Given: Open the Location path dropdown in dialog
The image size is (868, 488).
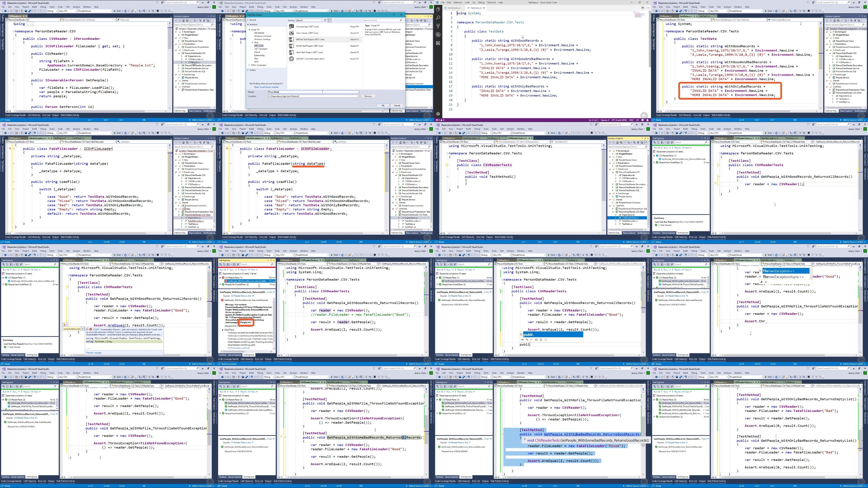Looking at the screenshot, I should pos(358,96).
